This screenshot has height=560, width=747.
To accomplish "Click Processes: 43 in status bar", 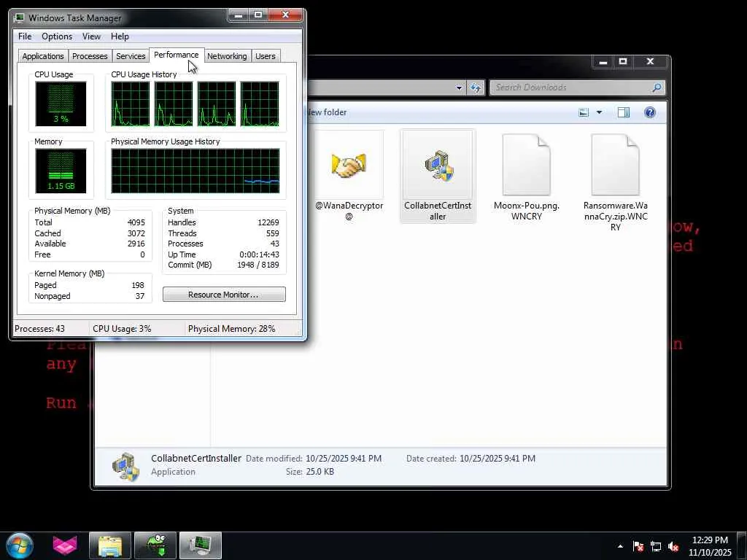I will [39, 329].
